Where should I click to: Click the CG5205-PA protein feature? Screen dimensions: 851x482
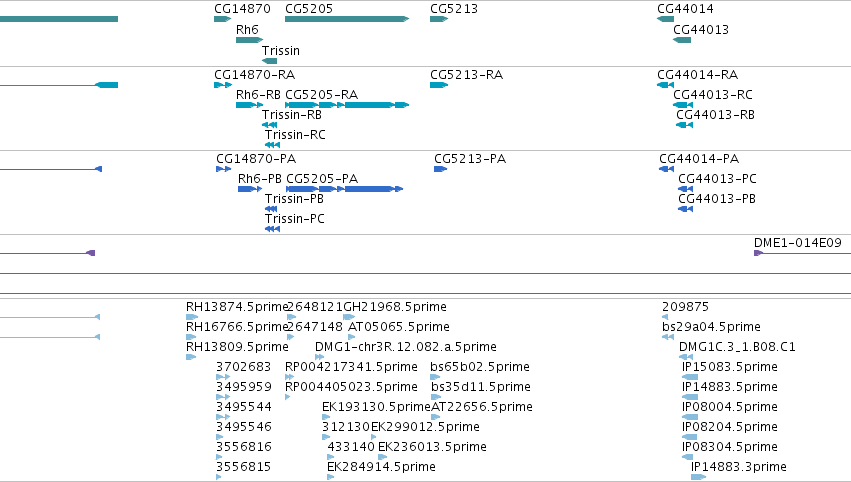pos(345,189)
